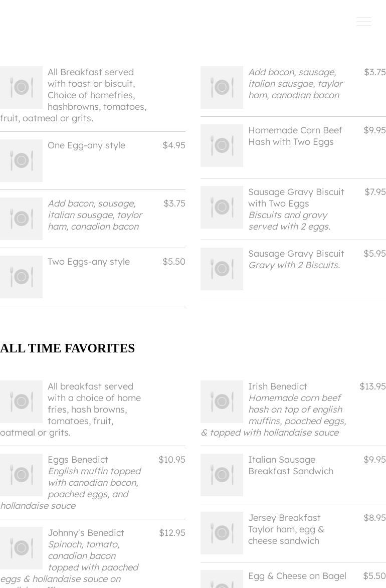
Task: Click the Irish Benedict plate icon
Action: 222,402
